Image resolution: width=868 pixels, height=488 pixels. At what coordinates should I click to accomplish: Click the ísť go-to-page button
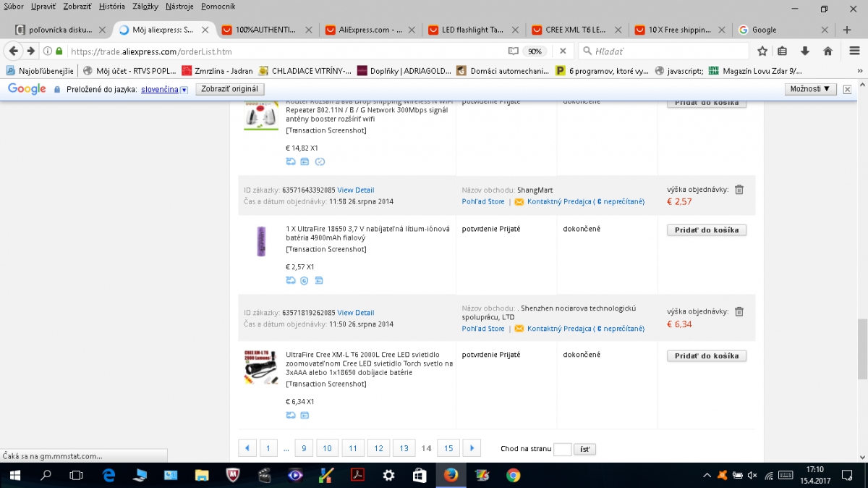pyautogui.click(x=585, y=449)
